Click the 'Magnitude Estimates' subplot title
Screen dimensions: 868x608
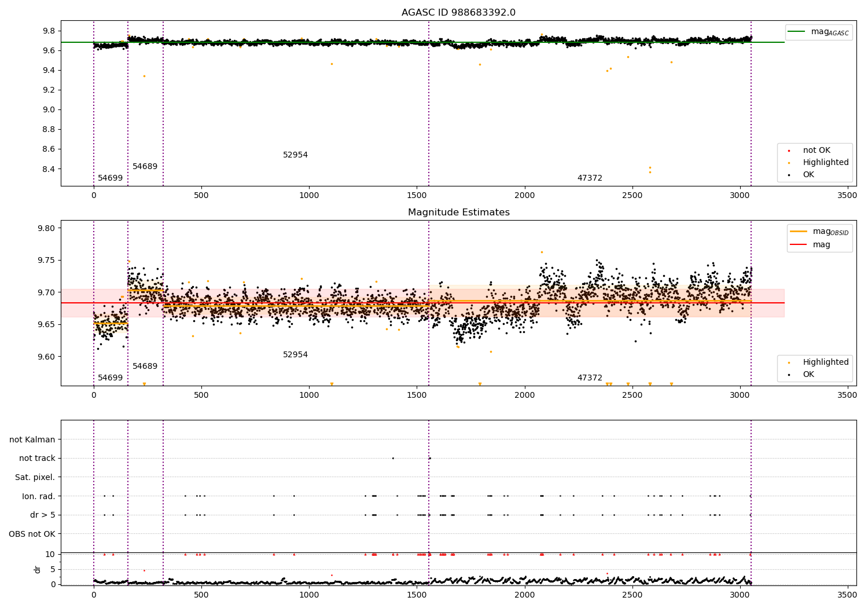459,213
